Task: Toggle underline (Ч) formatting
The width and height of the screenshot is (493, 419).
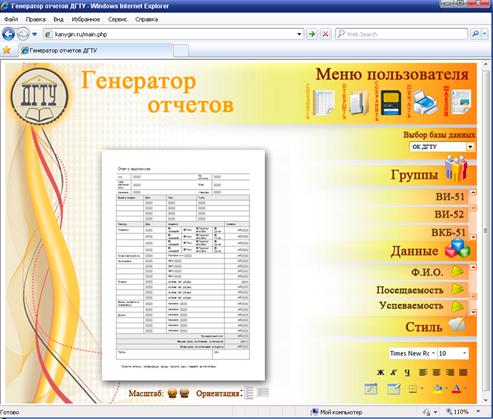Action: pos(407,373)
